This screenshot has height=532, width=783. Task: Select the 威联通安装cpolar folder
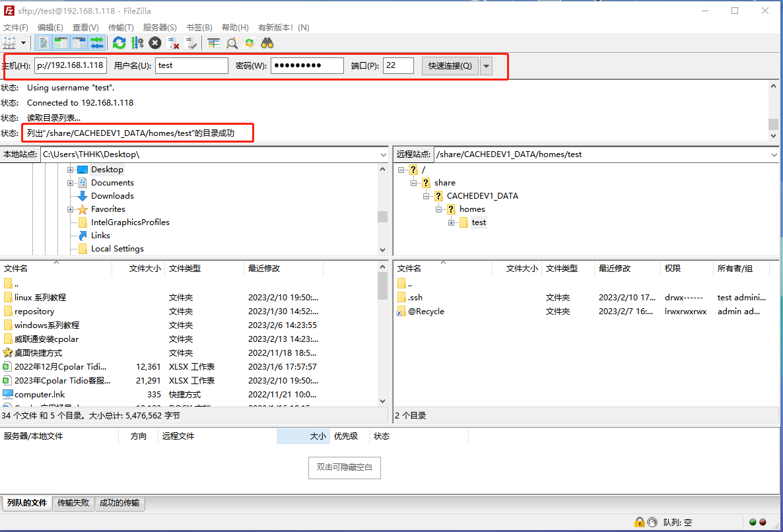click(x=46, y=339)
